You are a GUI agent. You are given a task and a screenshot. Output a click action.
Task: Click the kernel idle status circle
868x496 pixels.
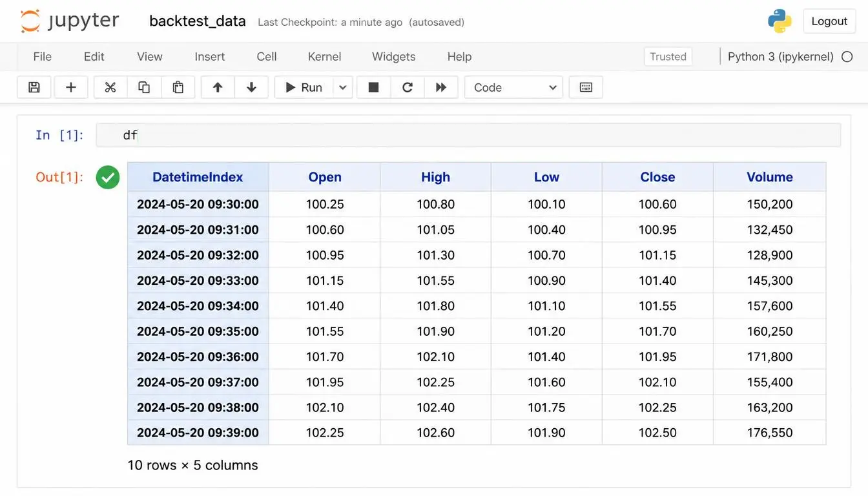point(847,57)
